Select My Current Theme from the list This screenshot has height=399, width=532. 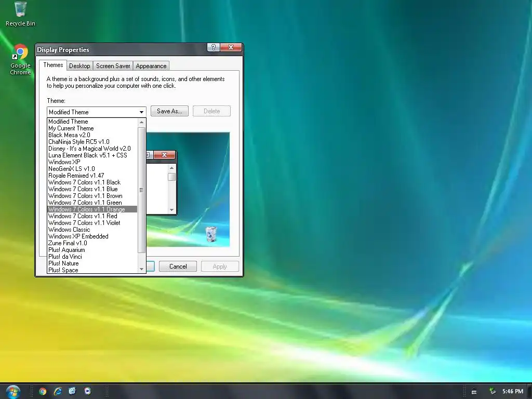click(x=92, y=128)
